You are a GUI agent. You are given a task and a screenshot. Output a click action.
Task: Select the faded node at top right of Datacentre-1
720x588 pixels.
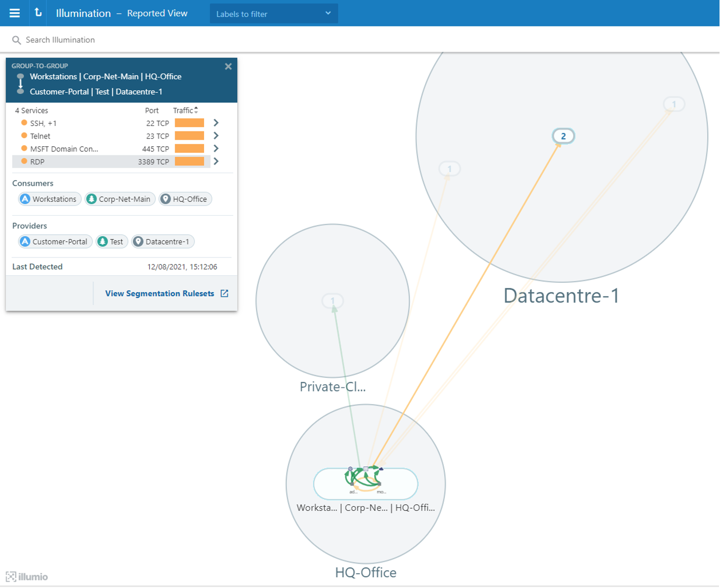tap(674, 104)
